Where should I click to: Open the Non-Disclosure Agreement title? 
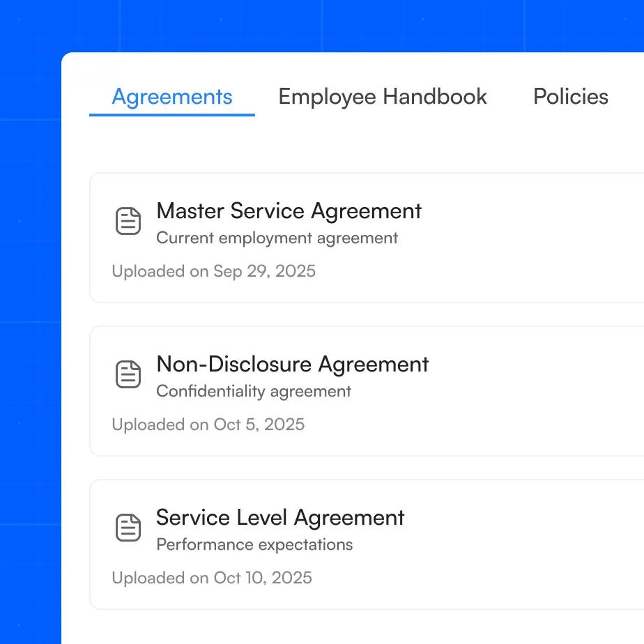293,365
